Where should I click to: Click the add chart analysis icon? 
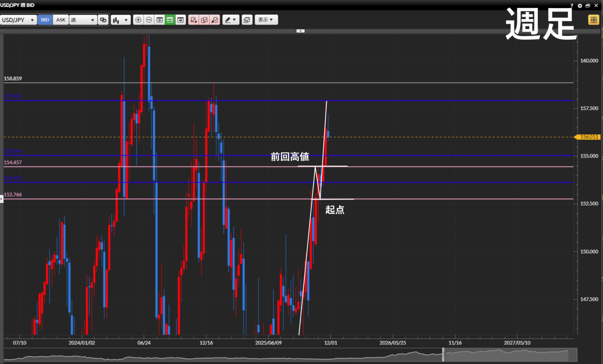194,20
